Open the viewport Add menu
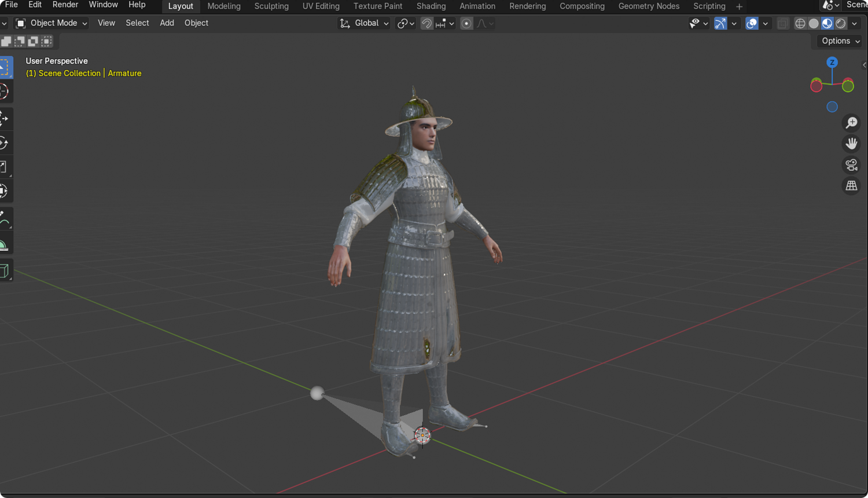 [167, 23]
